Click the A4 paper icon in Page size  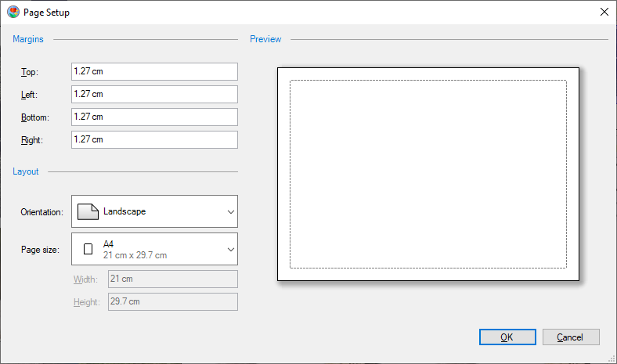point(88,249)
